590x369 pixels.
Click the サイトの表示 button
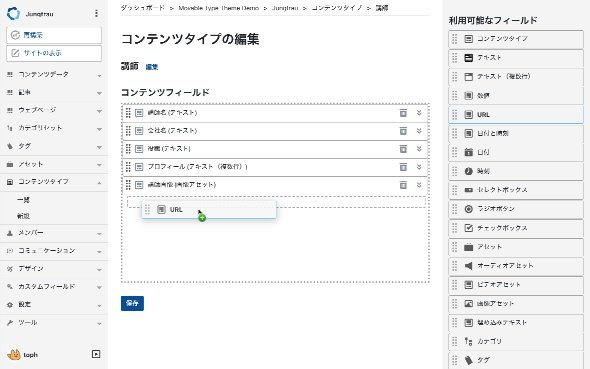[x=54, y=53]
